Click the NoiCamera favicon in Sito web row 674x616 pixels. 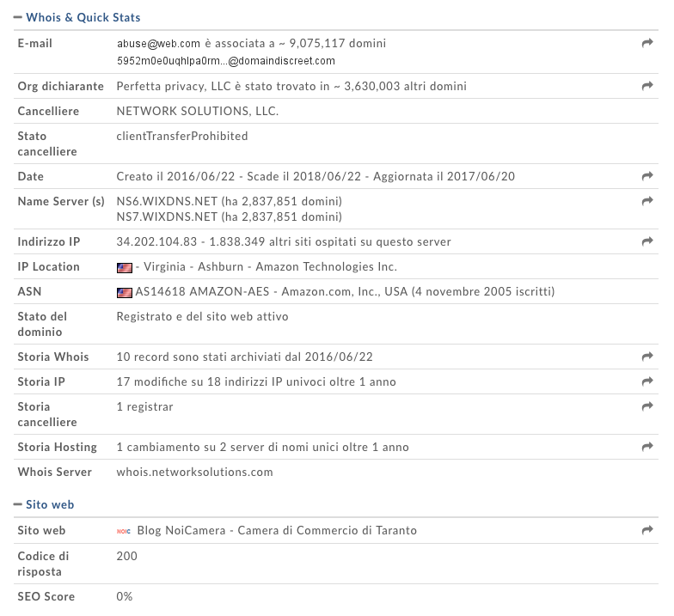click(x=124, y=531)
